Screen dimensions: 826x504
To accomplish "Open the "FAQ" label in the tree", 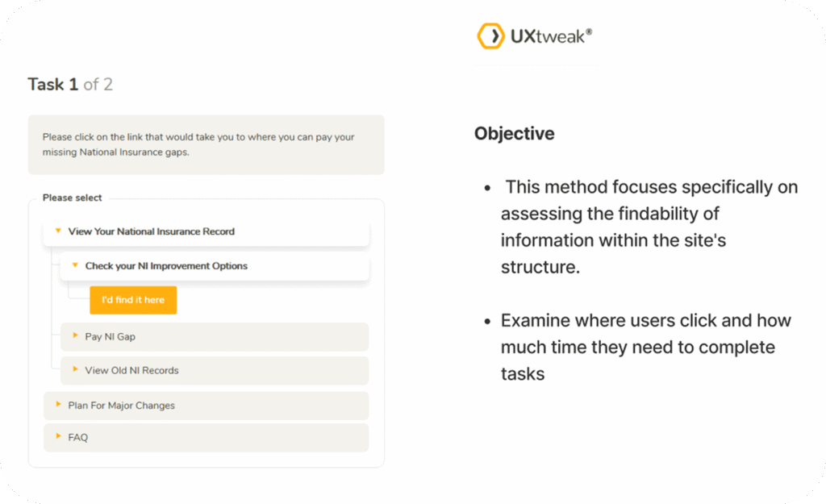I will click(78, 438).
